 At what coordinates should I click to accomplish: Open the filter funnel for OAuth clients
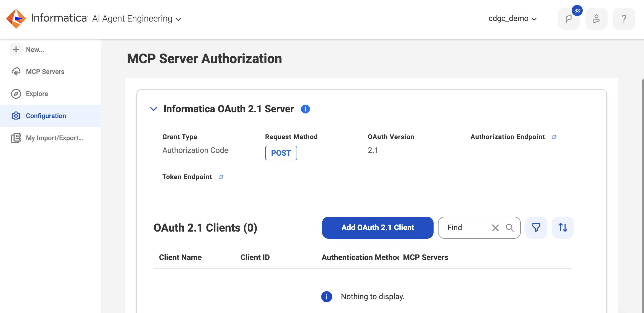[x=536, y=228]
